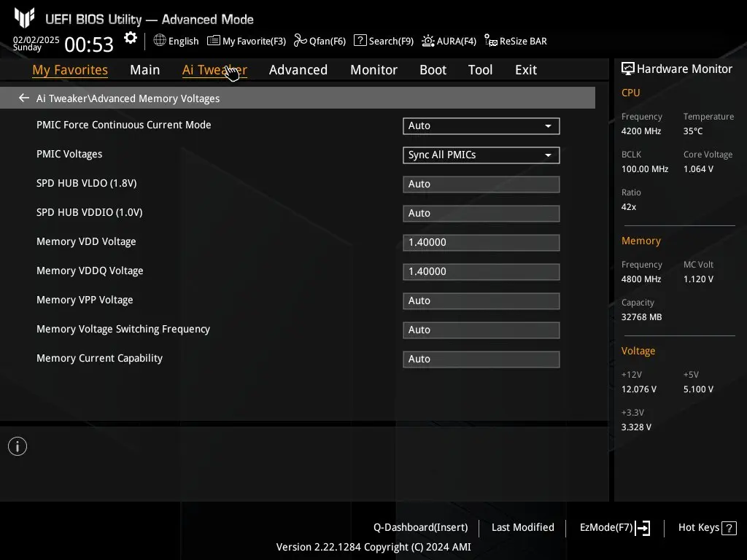Click the TUF logo in the header

click(x=24, y=17)
